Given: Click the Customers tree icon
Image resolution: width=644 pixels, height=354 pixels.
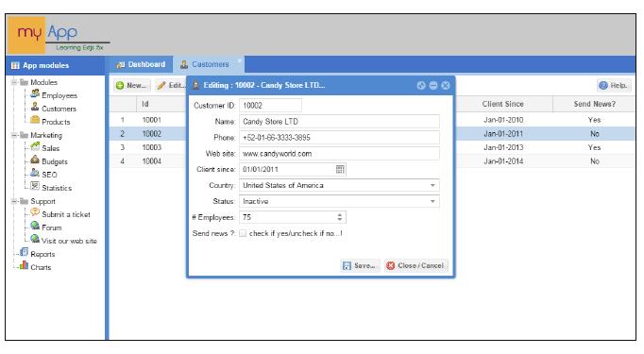Looking at the screenshot, I should (x=35, y=108).
